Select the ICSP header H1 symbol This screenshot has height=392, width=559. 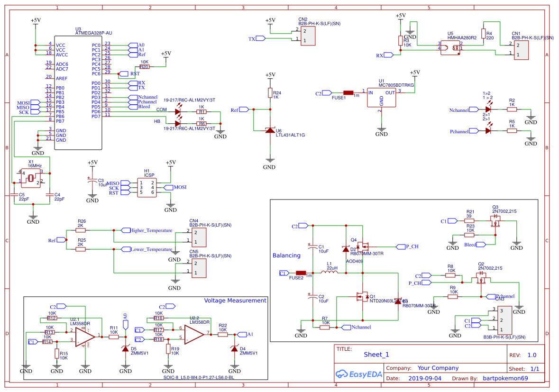click(x=147, y=187)
